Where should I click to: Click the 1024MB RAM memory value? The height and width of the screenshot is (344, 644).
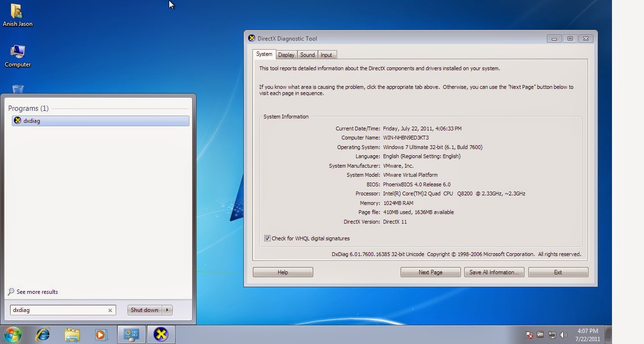[x=398, y=203]
